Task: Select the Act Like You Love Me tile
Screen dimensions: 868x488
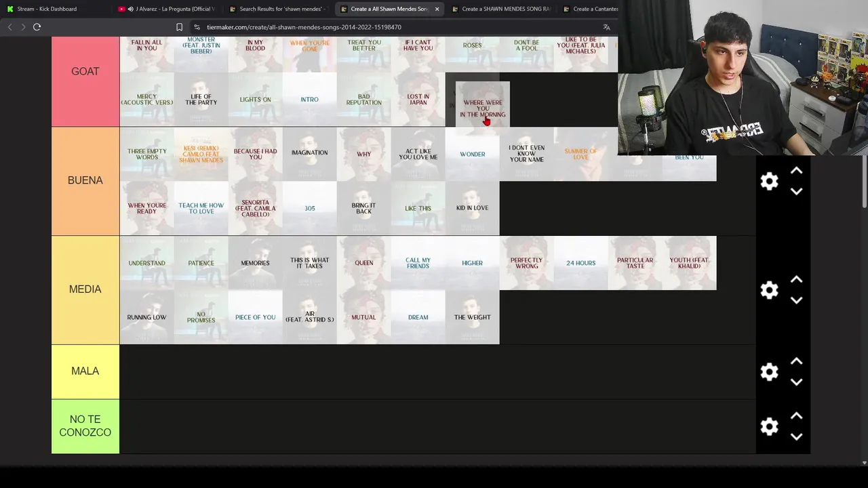Action: point(418,155)
